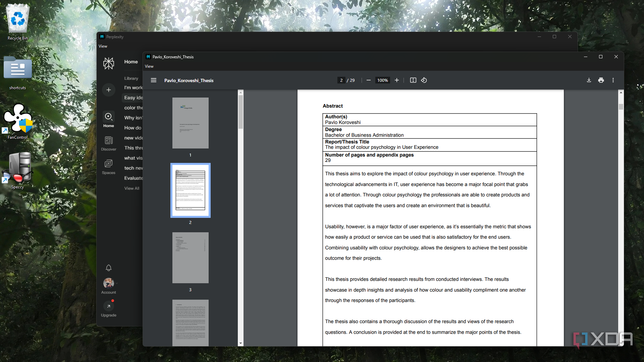Open the notifications bell

(109, 268)
